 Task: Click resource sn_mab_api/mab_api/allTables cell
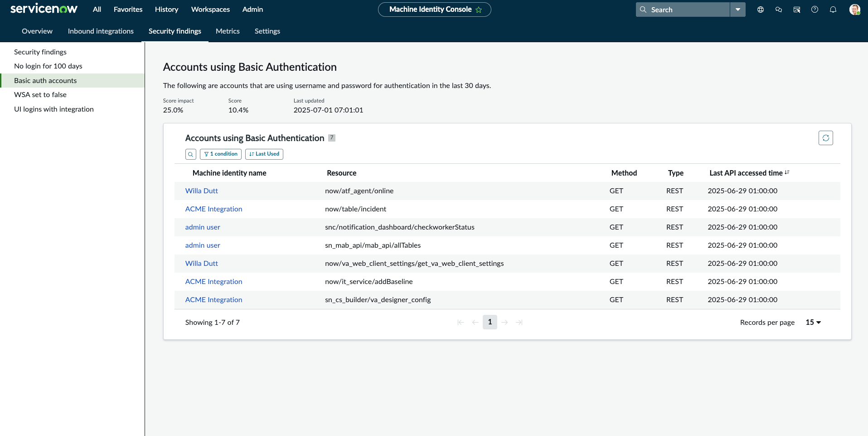pyautogui.click(x=373, y=245)
